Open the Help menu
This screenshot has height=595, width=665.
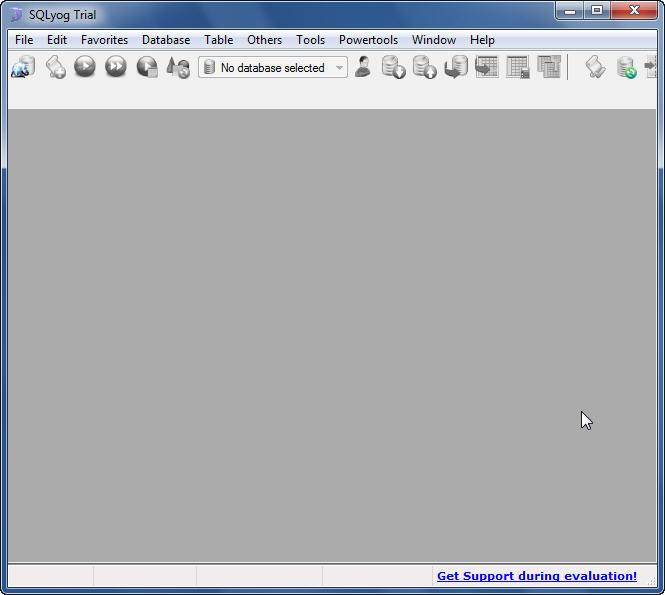pyautogui.click(x=482, y=40)
